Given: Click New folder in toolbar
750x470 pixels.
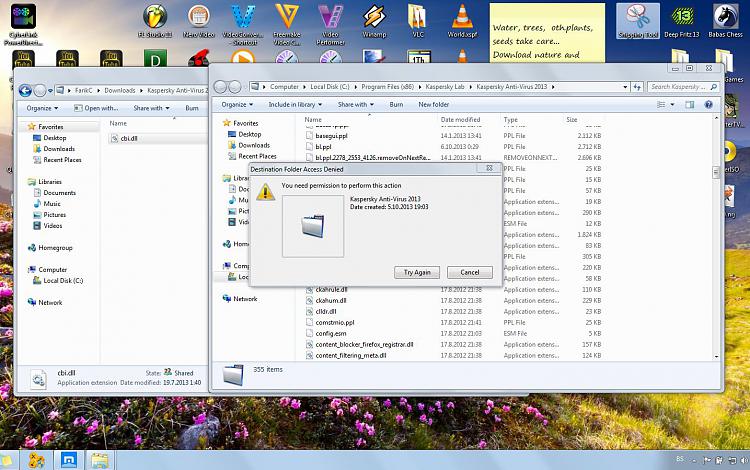Looking at the screenshot, I should (x=433, y=104).
